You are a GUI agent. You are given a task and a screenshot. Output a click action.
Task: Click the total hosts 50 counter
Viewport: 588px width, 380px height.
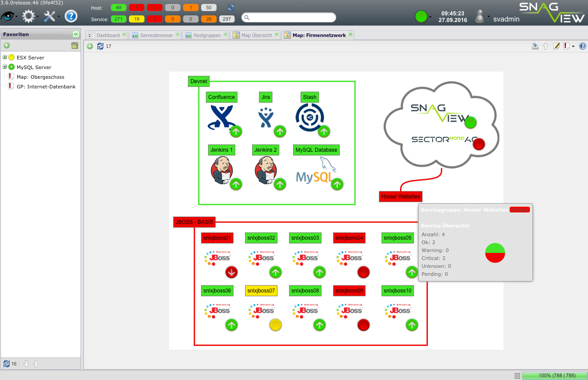[x=209, y=7]
